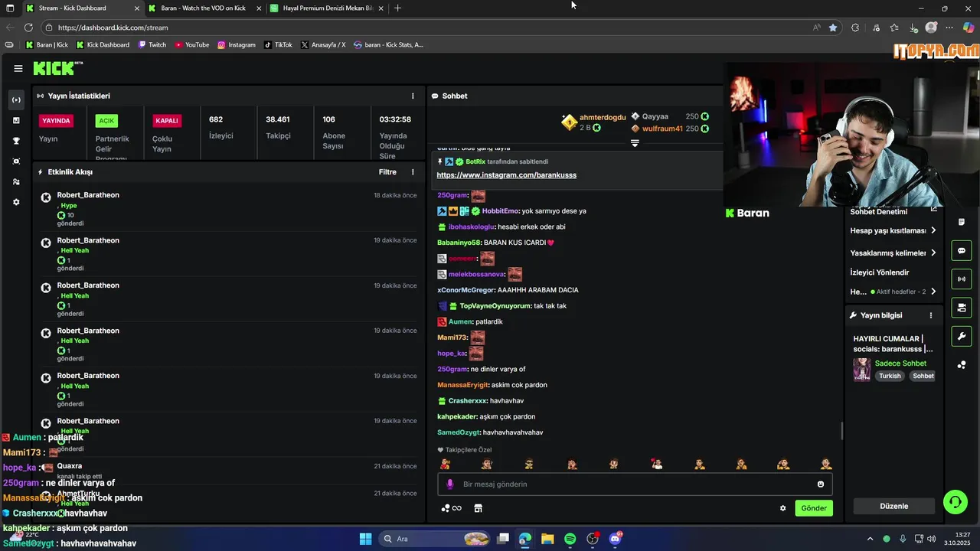The image size is (980, 551).
Task: Open the Stream section in left sidebar
Action: [16, 100]
